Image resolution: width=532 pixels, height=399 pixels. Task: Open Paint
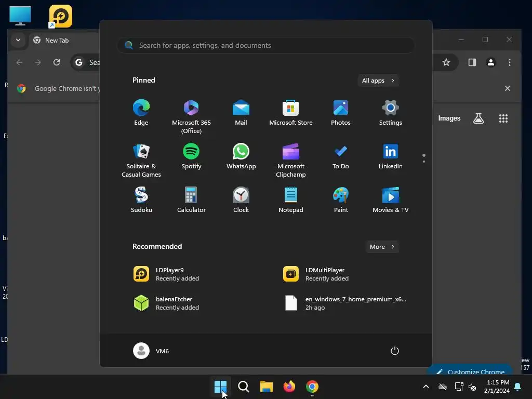click(x=341, y=200)
